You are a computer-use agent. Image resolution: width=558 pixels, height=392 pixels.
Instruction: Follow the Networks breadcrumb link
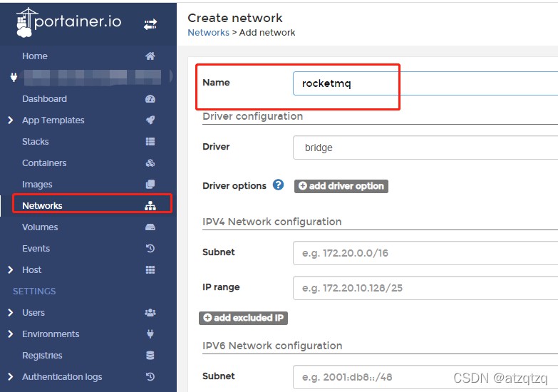tap(209, 32)
